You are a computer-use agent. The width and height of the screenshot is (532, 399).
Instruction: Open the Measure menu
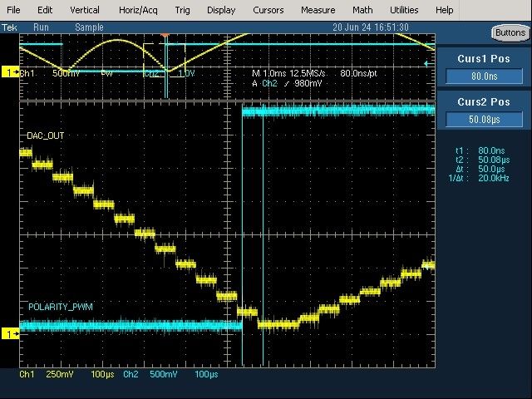(x=318, y=10)
